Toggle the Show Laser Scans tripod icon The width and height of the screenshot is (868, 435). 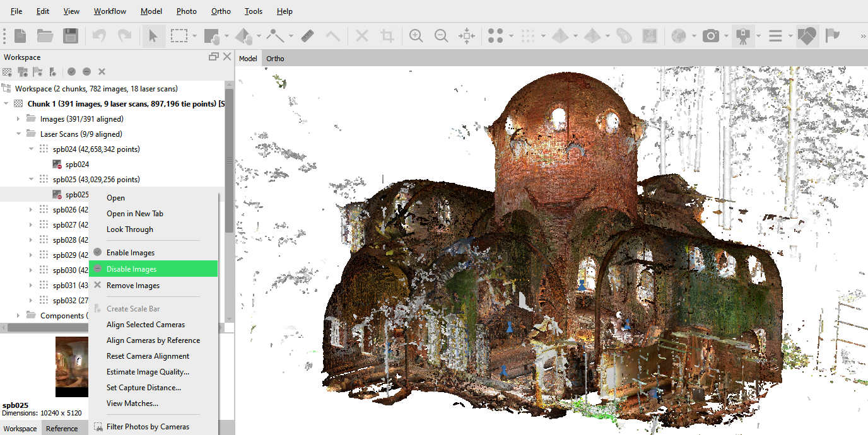click(x=743, y=36)
